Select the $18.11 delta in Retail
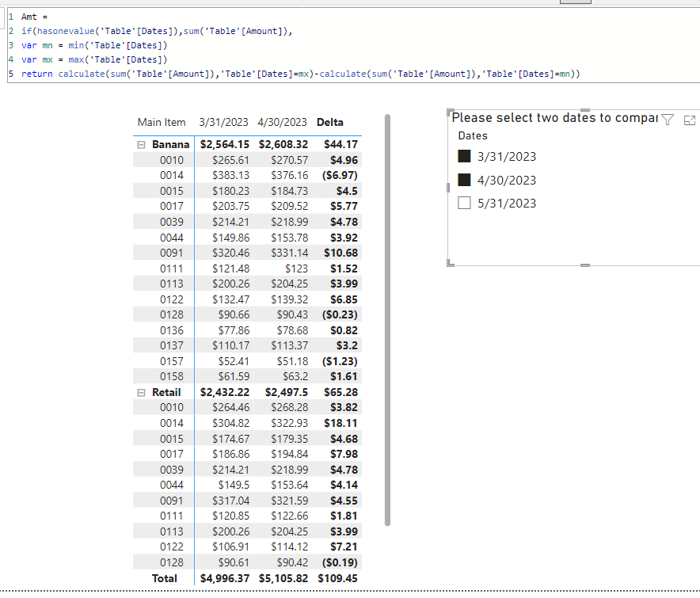 click(x=340, y=423)
